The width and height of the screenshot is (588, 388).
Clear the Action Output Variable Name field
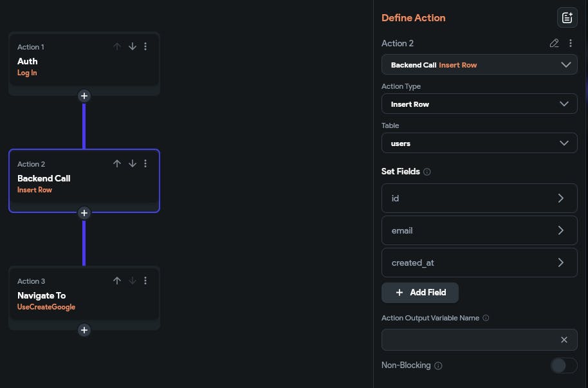coord(564,340)
